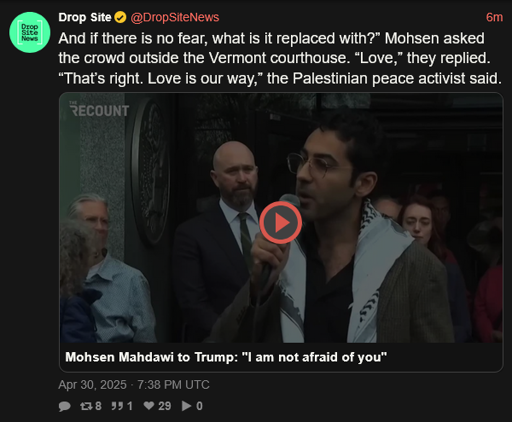Click the retweet count 8
This screenshot has width=512, height=422.
(98, 406)
